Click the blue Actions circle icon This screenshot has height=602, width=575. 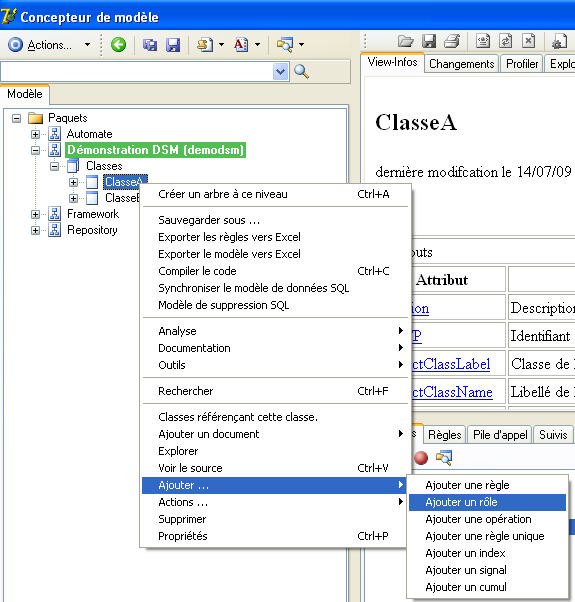(x=15, y=45)
